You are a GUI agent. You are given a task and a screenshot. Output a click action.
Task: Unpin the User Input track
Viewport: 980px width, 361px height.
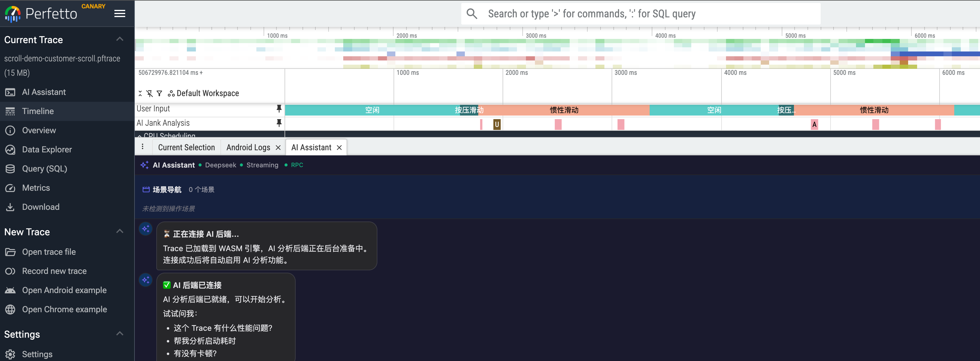280,109
